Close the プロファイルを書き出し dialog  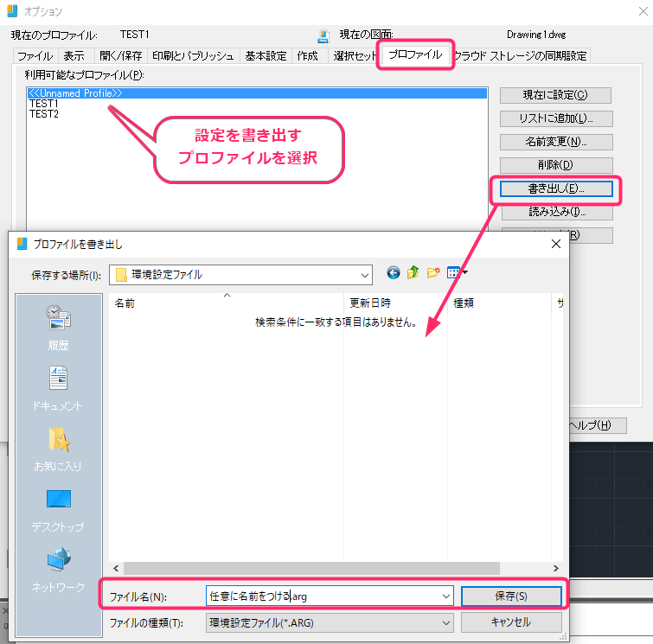556,244
